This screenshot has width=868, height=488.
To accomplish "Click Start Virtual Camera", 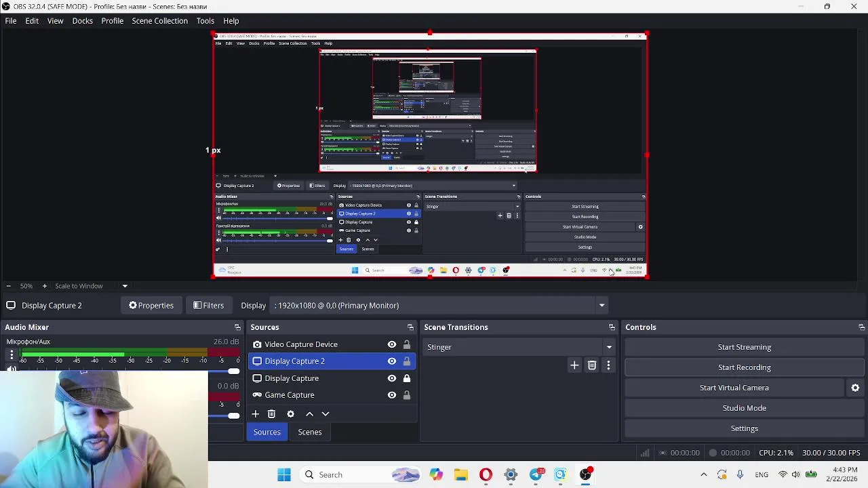I will point(734,388).
